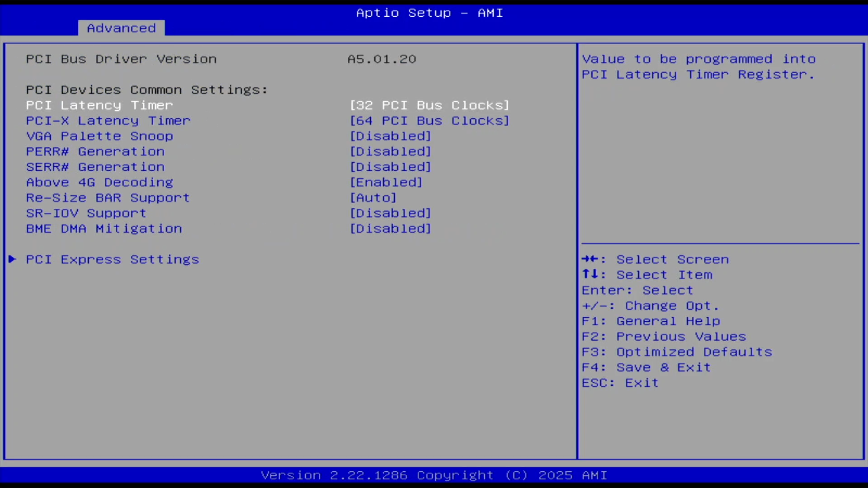The width and height of the screenshot is (868, 488).
Task: Click the left-right arrows Select Screen icon
Action: [590, 259]
